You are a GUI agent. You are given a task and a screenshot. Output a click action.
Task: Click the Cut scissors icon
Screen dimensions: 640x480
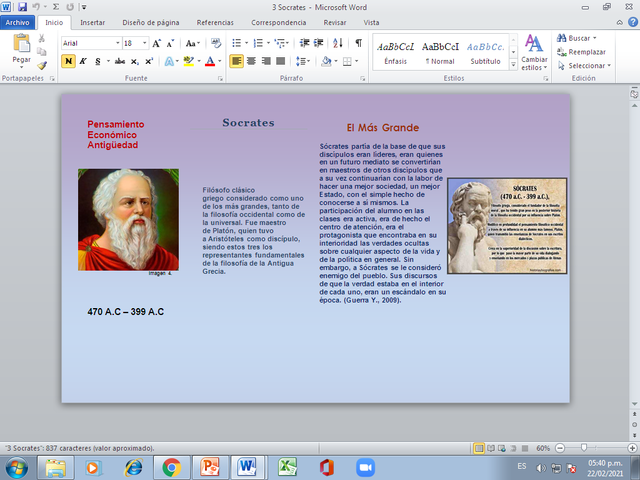(x=42, y=38)
